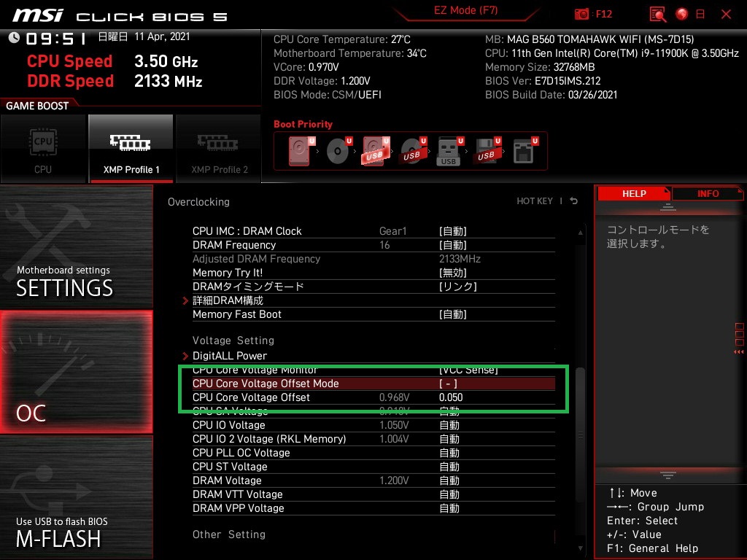
Task: Click the F12 screenshot camera icon
Action: point(581,15)
